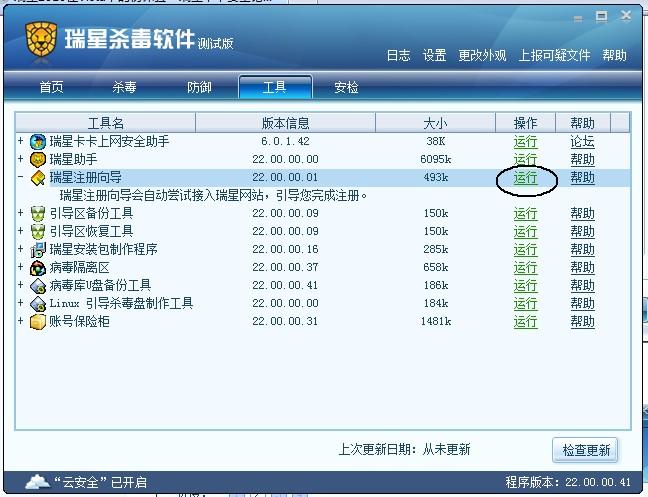
Task: Open 帮助 link for 病毒隔离区
Action: pyautogui.click(x=582, y=268)
